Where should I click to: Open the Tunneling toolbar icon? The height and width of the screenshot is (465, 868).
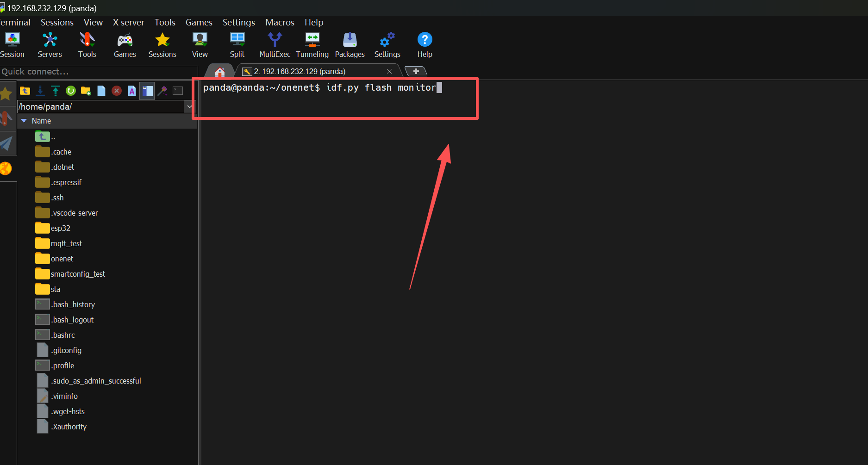pos(312,45)
